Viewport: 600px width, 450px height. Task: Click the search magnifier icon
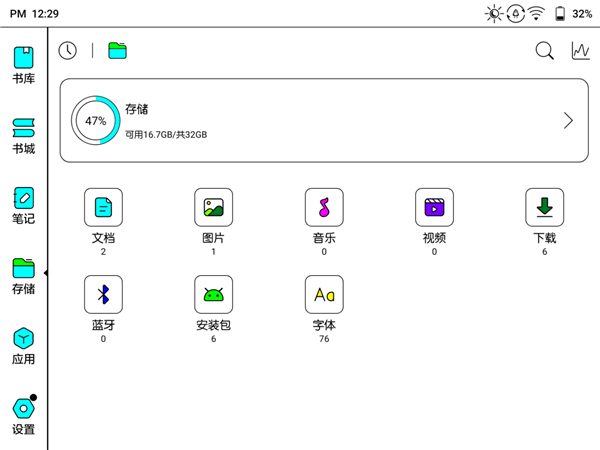coord(545,51)
